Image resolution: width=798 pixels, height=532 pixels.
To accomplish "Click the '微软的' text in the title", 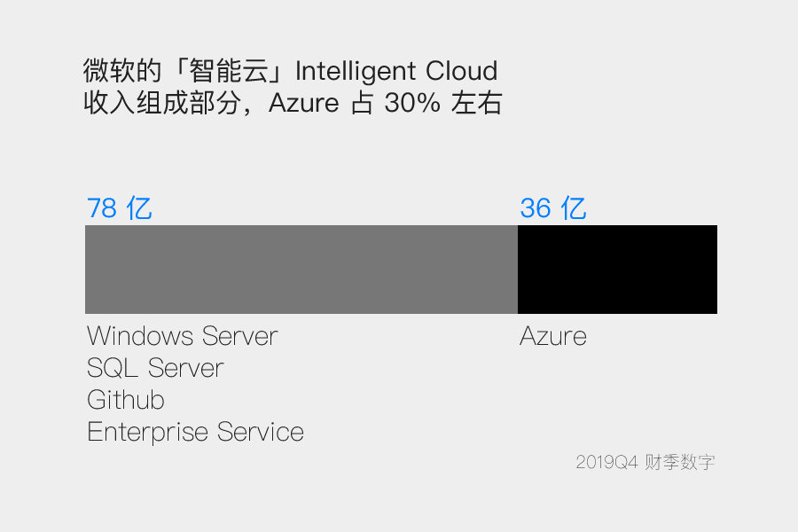I will [122, 71].
